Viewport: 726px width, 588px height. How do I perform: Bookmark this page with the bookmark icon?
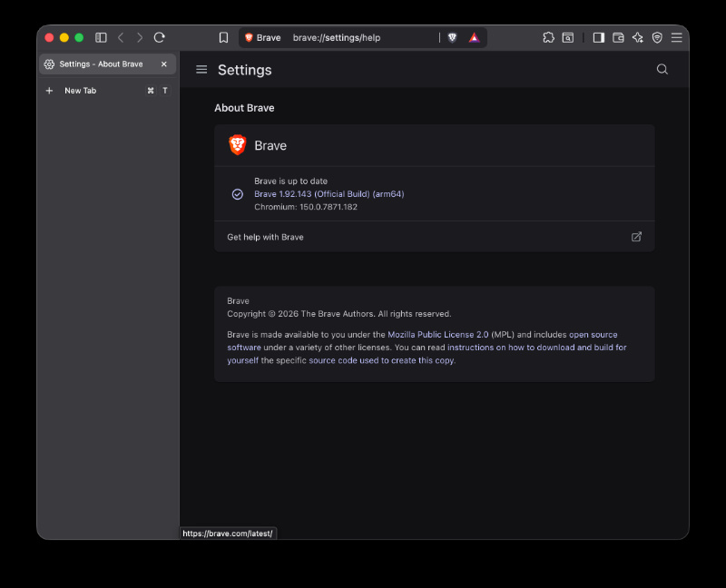[223, 37]
